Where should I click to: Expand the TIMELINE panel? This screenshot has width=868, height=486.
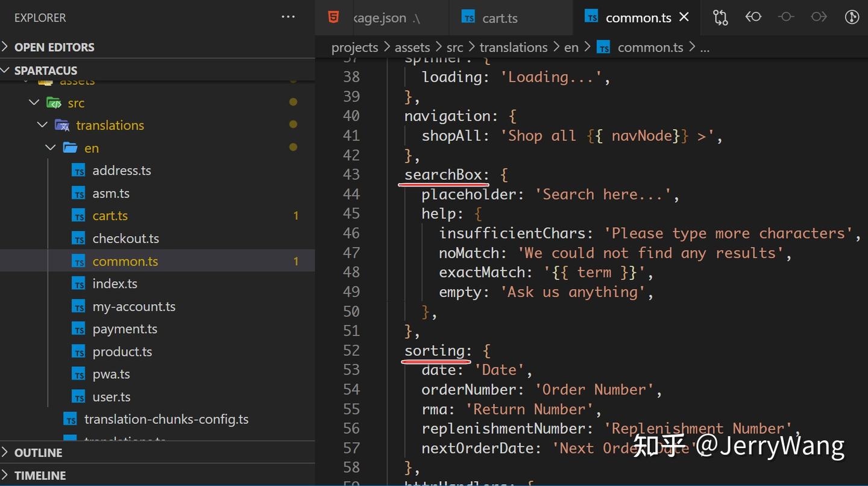pos(157,475)
